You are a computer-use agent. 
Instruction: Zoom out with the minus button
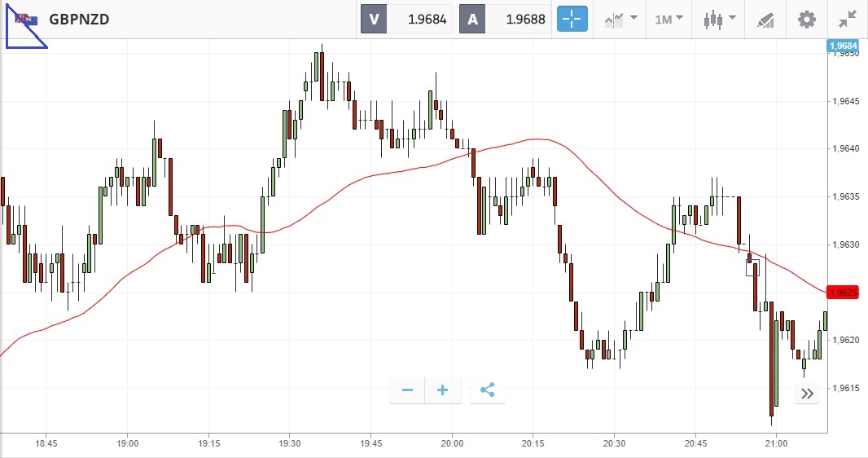click(x=407, y=390)
